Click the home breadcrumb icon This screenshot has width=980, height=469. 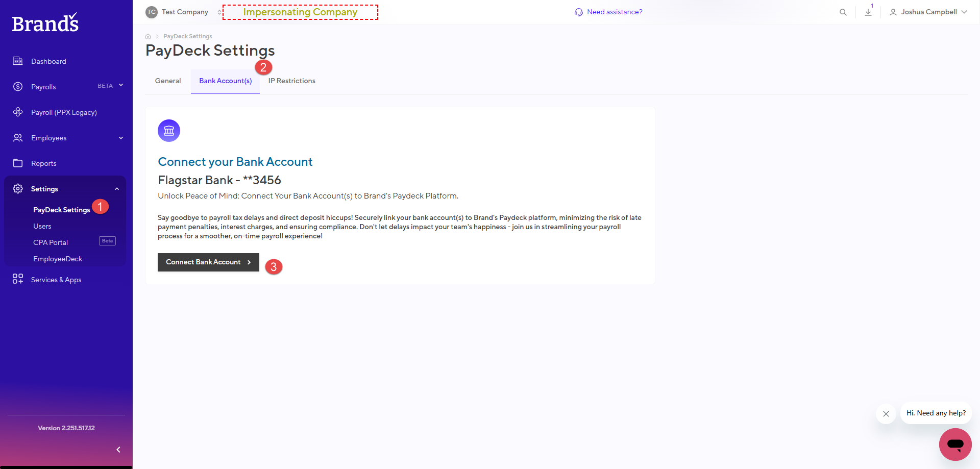coord(148,36)
